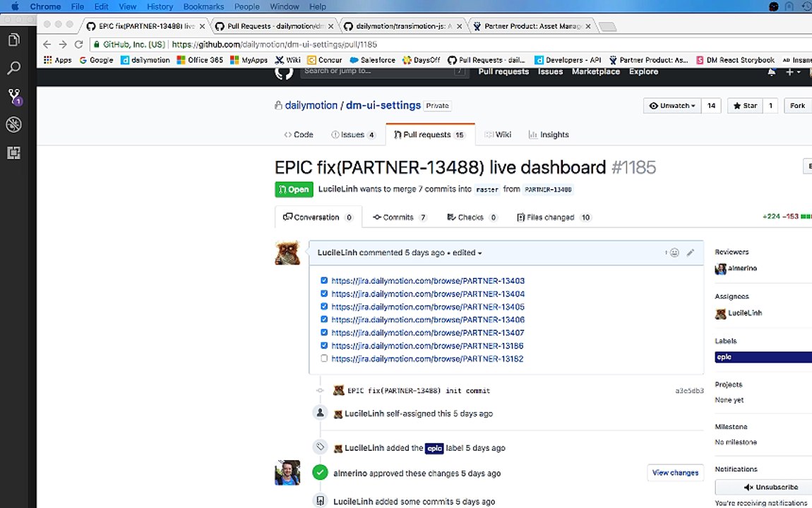Image resolution: width=812 pixels, height=508 pixels.
Task: Click View changes button
Action: 675,473
